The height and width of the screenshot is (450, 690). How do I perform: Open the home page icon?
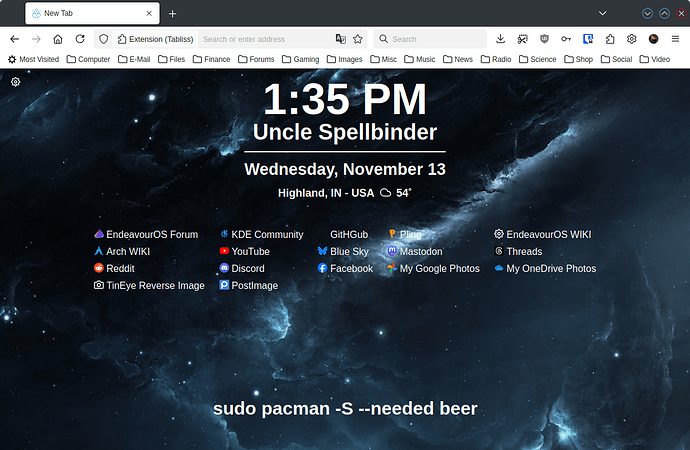pyautogui.click(x=58, y=39)
